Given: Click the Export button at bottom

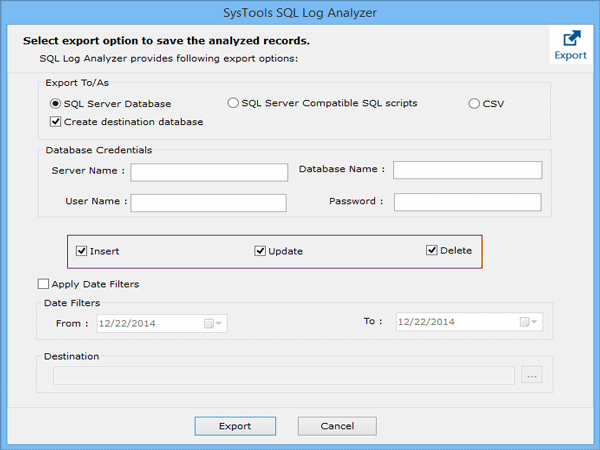Looking at the screenshot, I should click(x=235, y=426).
